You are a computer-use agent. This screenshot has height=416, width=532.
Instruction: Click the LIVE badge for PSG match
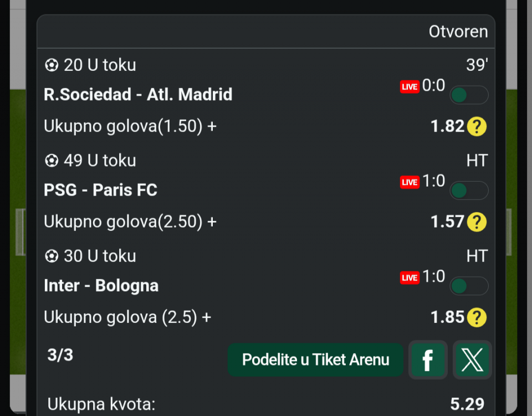tap(410, 182)
